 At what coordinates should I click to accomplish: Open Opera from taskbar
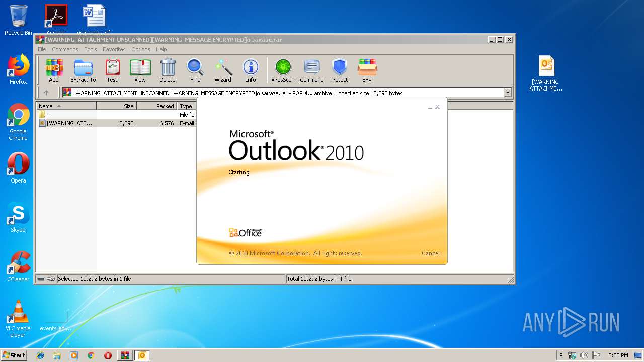108,355
